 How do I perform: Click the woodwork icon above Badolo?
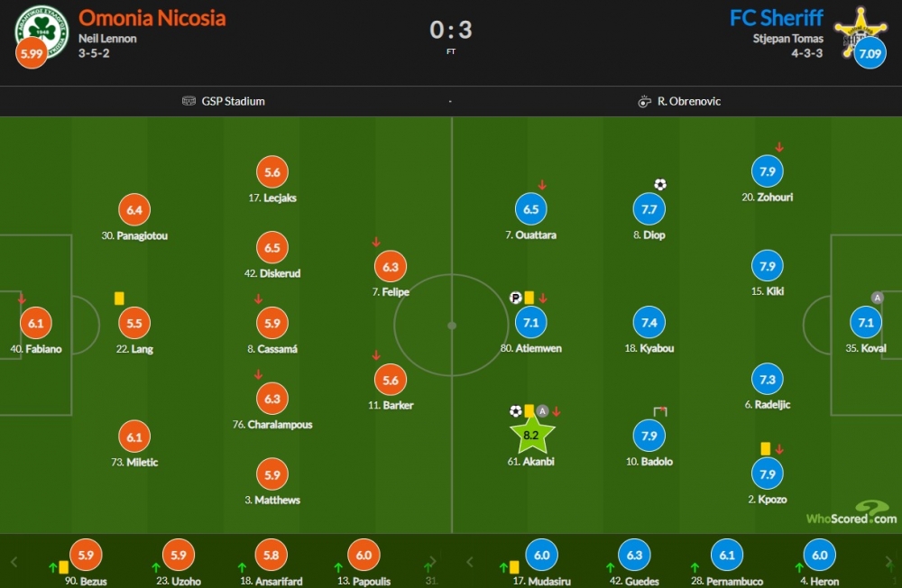point(660,411)
